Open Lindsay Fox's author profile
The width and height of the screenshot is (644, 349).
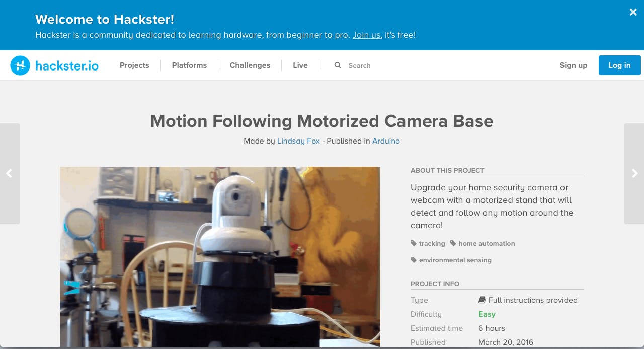pyautogui.click(x=298, y=141)
